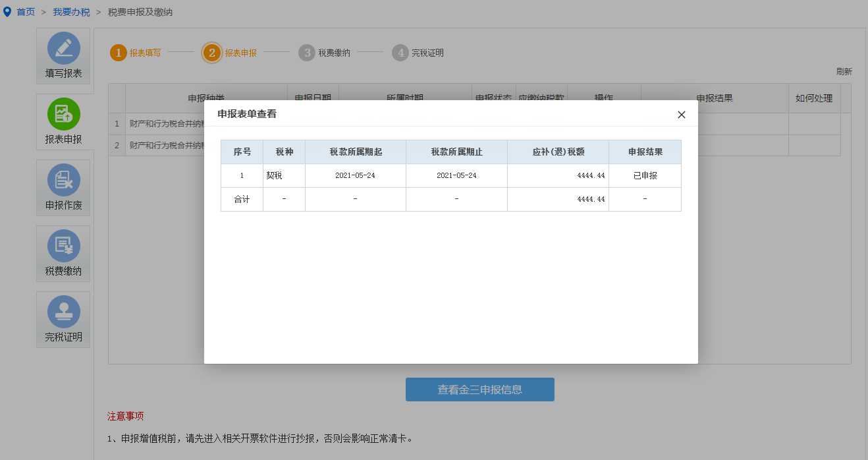Close the 申报表单查看 dialog
Image resolution: width=868 pixels, height=460 pixels.
click(x=682, y=115)
